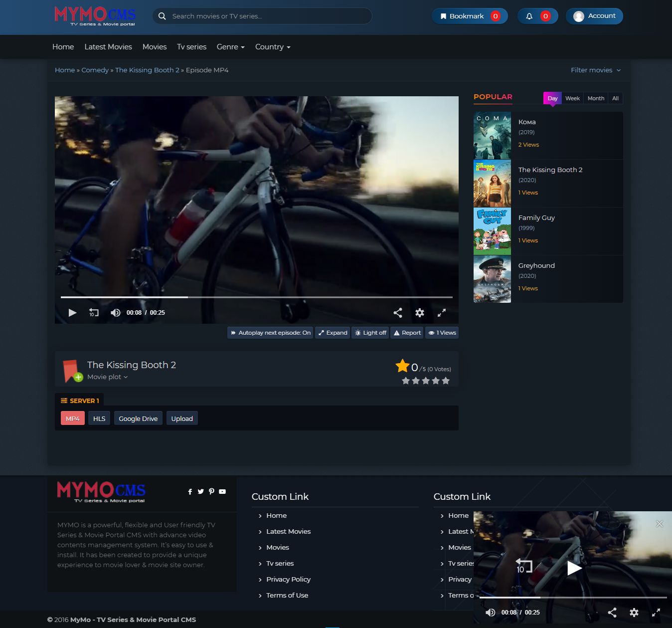
Task: Open Family Guy poster thumbnail
Action: click(x=492, y=231)
